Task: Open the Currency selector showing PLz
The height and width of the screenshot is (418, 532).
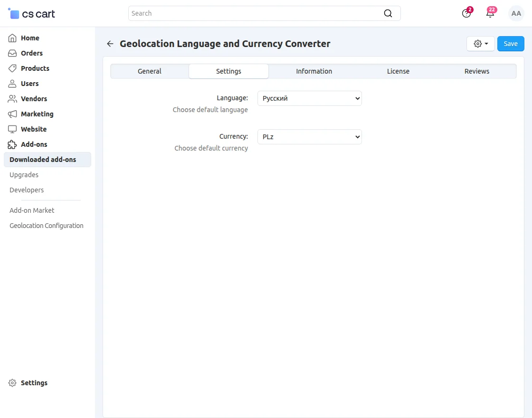Action: click(x=309, y=137)
